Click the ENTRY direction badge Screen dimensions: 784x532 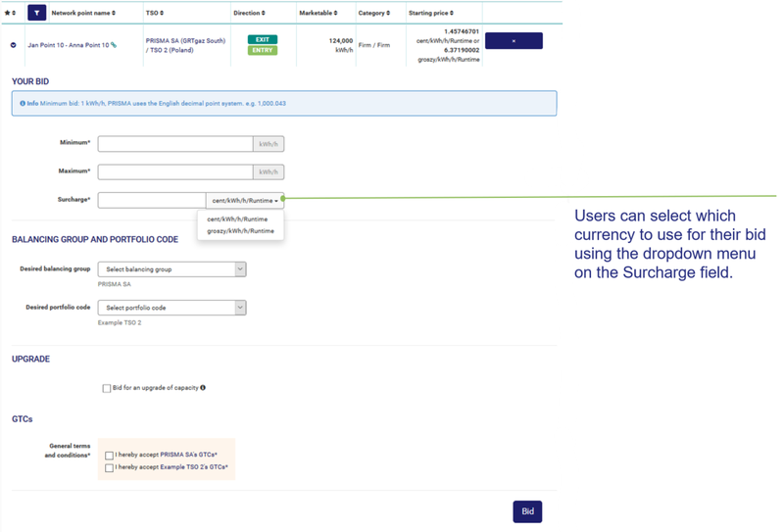point(262,50)
